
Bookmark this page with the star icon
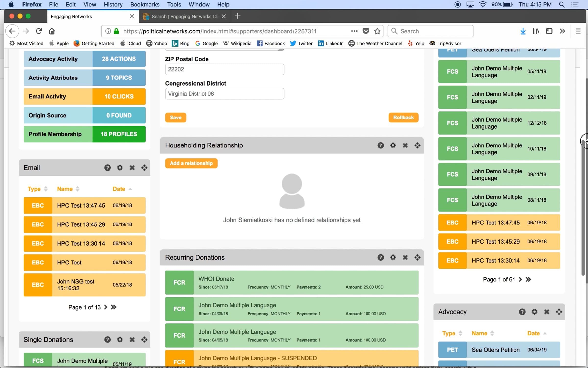click(377, 31)
